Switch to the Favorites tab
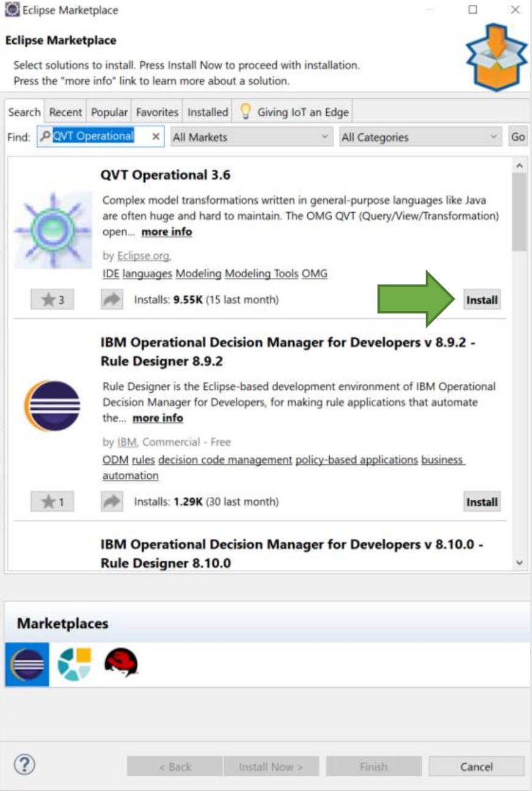The width and height of the screenshot is (532, 791). 157,112
